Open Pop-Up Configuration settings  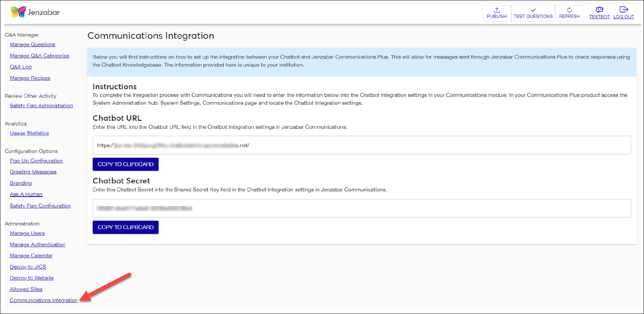click(x=36, y=161)
